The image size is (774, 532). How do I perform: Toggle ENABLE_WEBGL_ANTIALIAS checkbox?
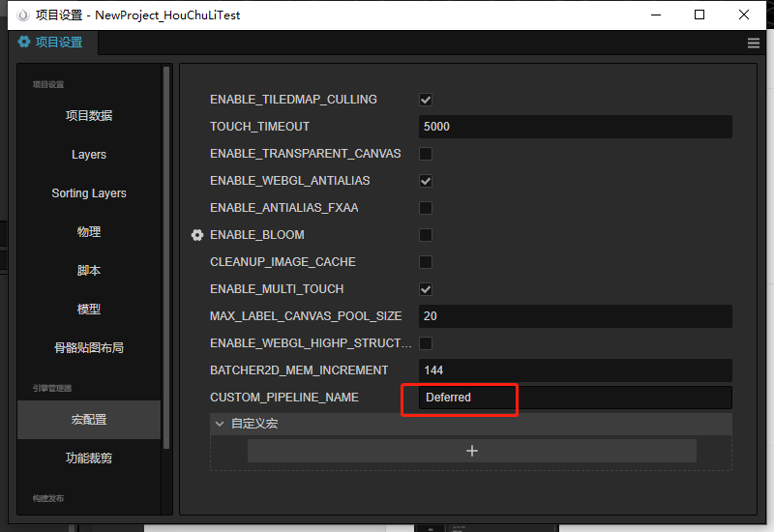click(x=426, y=181)
